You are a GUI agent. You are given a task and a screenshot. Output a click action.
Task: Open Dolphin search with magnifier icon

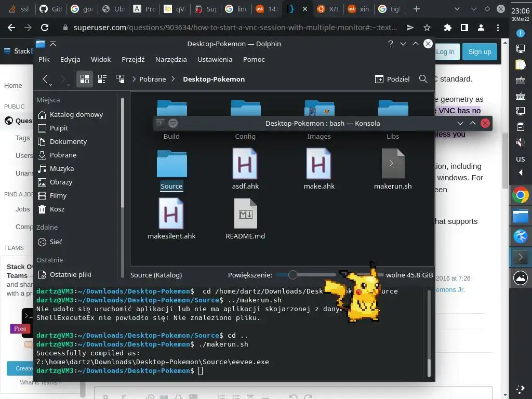point(423,79)
